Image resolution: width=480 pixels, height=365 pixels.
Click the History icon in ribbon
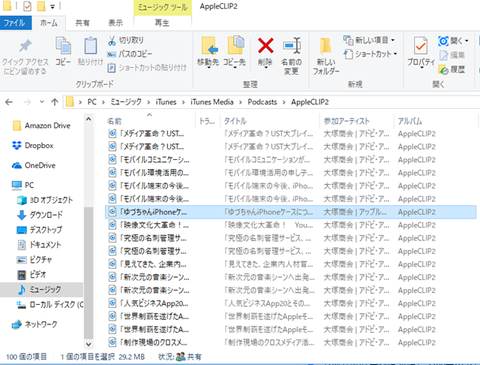click(452, 69)
